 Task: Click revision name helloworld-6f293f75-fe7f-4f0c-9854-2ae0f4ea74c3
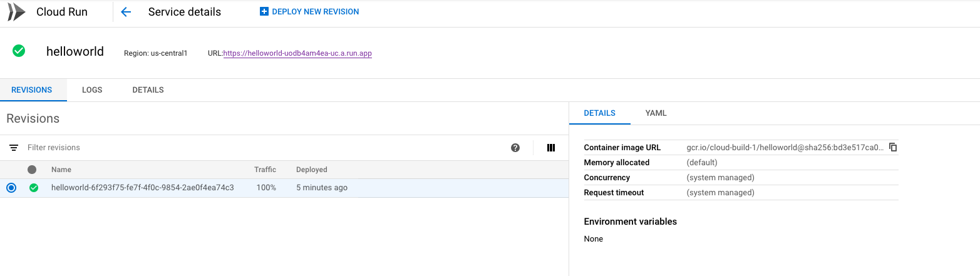click(x=143, y=188)
